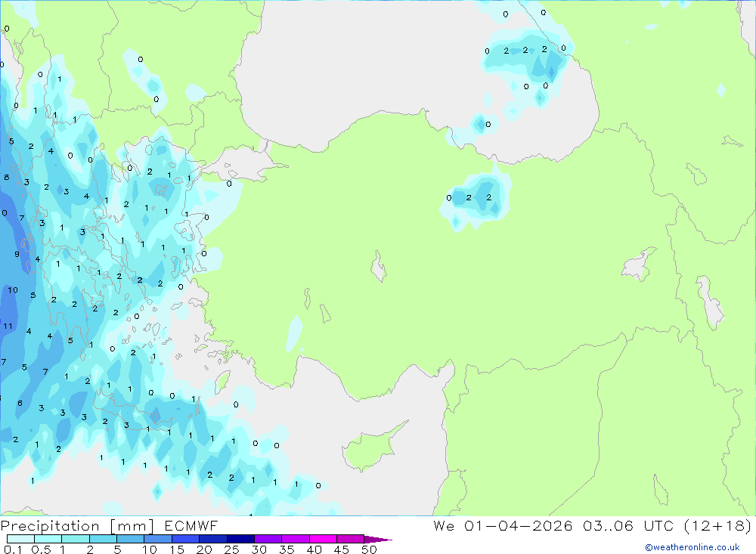
Task: Click the '50' legend scale label
Action: point(369,549)
